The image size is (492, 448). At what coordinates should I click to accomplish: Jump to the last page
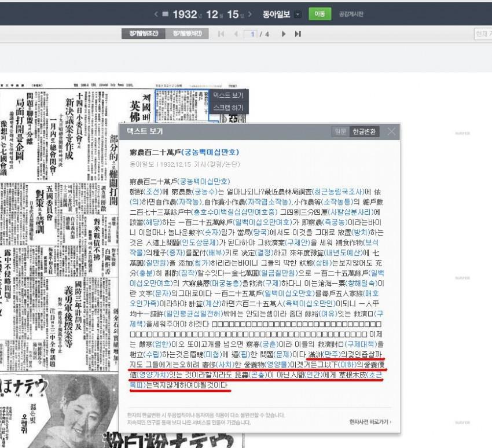pyautogui.click(x=298, y=34)
